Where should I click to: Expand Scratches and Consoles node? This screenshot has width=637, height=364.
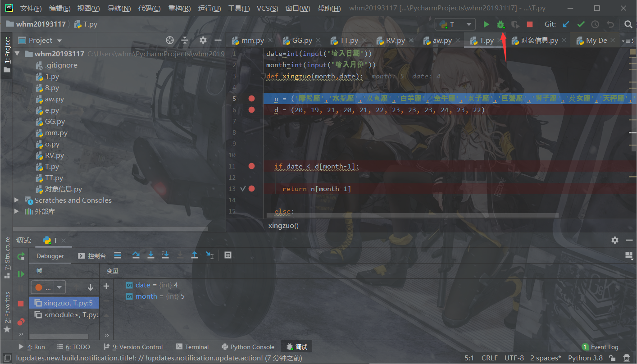coord(17,200)
